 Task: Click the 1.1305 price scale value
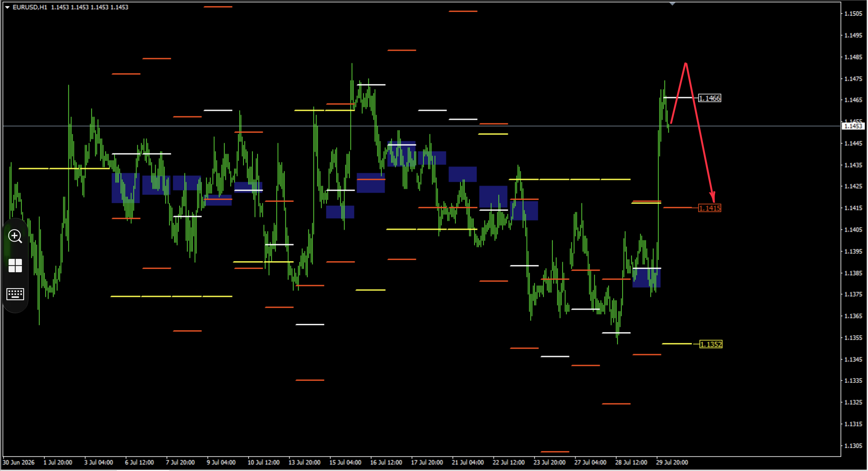click(853, 446)
